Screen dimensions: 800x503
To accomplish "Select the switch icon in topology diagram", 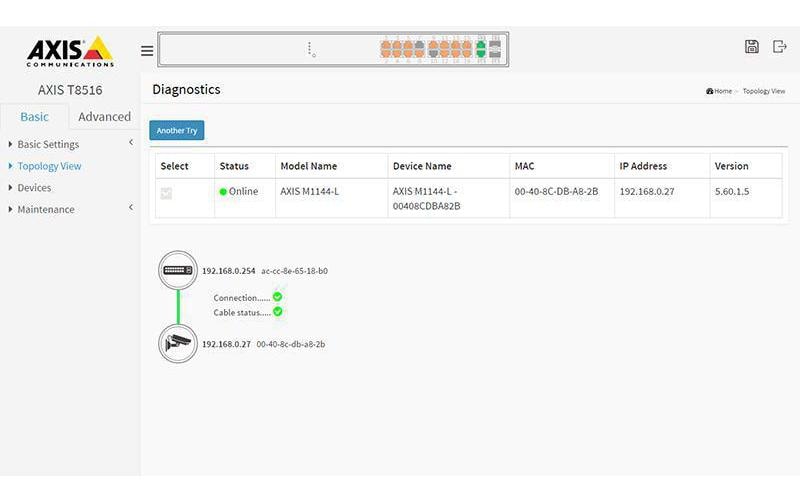I will point(178,270).
